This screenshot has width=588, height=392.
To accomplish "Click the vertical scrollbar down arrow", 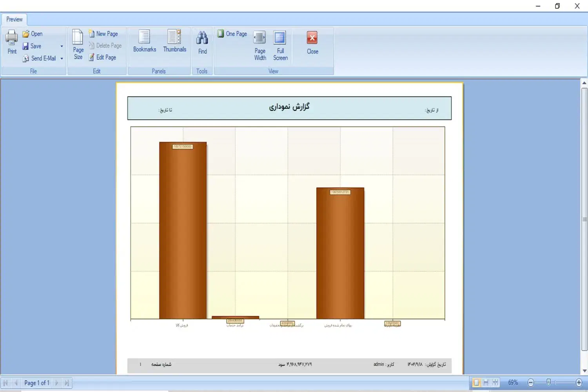I will point(584,370).
